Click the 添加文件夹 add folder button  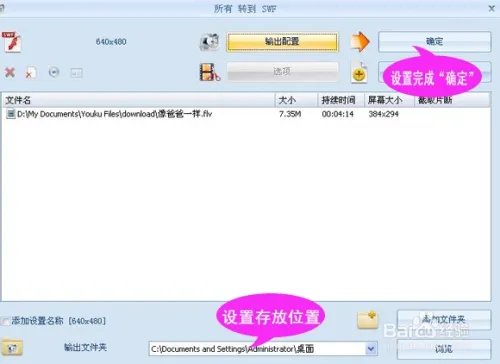tap(444, 320)
